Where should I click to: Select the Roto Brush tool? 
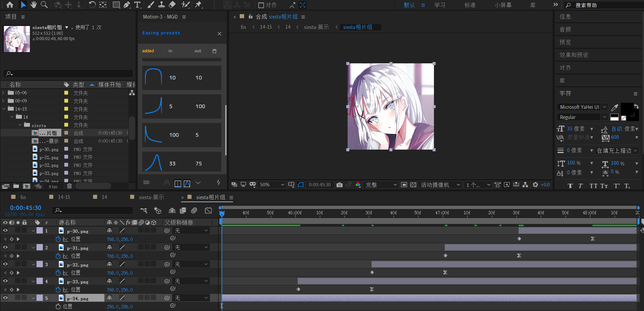(185, 5)
